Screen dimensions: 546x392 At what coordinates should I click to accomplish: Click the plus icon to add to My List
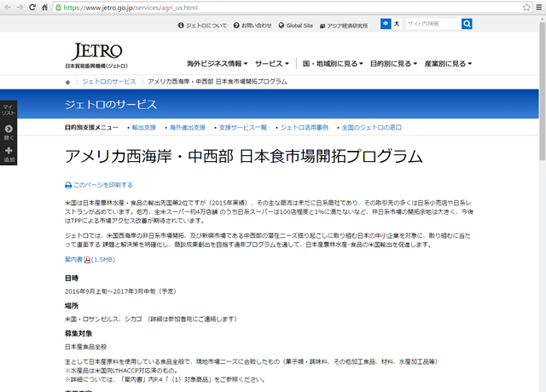point(9,151)
